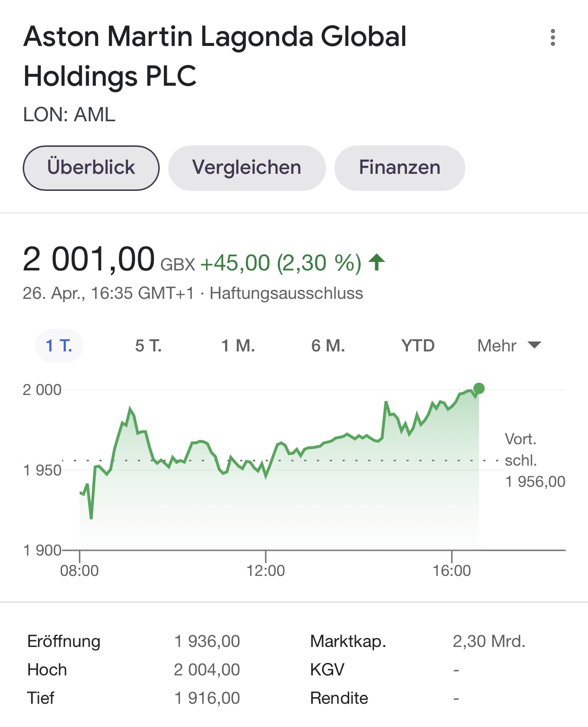The width and height of the screenshot is (588, 727).
Task: Click the company name heading
Action: (215, 56)
